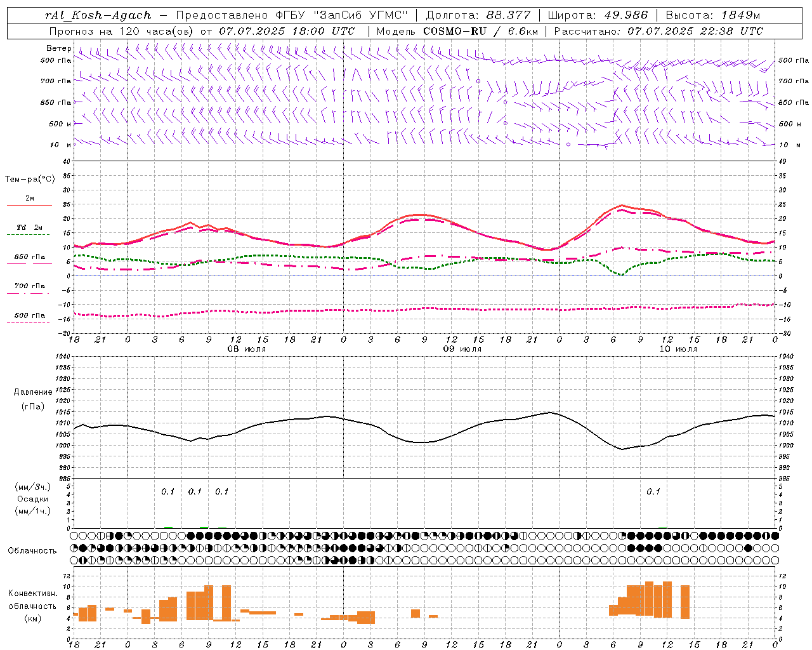Click the Тем-ра(°C) axis title
Screen dimensions: 812x650
(x=30, y=180)
